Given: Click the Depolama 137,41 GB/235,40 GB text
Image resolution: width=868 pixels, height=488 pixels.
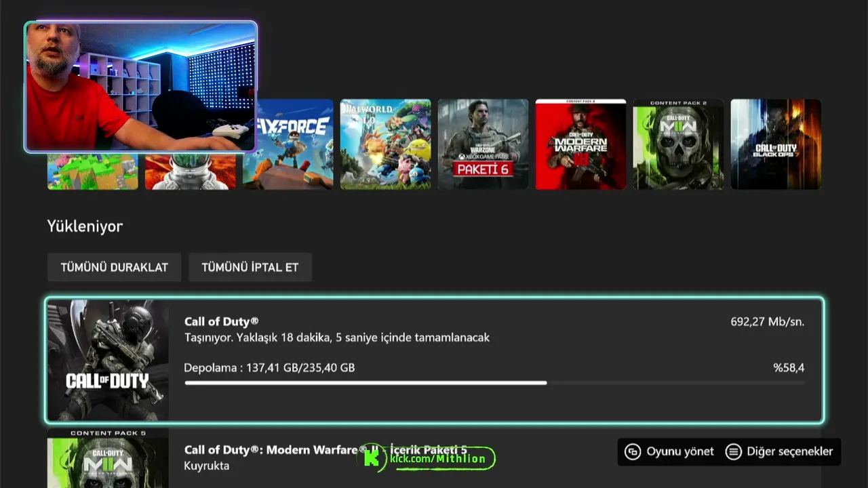Looking at the screenshot, I should 269,368.
